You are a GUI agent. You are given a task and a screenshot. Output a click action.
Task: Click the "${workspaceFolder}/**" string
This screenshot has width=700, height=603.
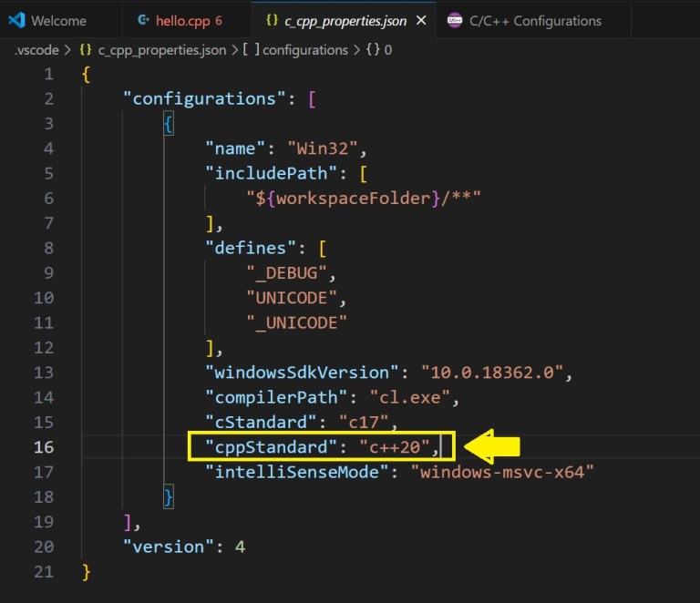(x=364, y=198)
